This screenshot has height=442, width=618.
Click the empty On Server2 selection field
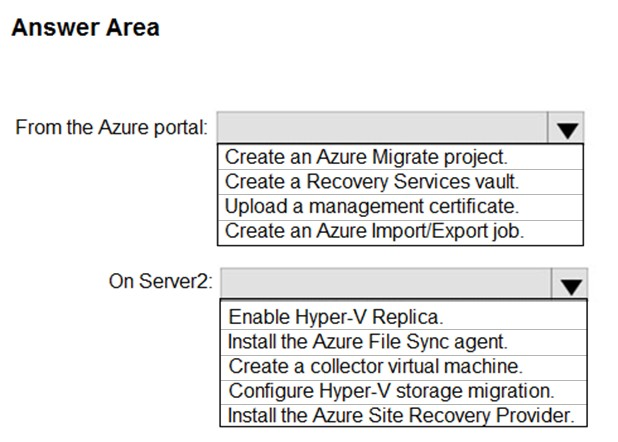[x=386, y=283]
